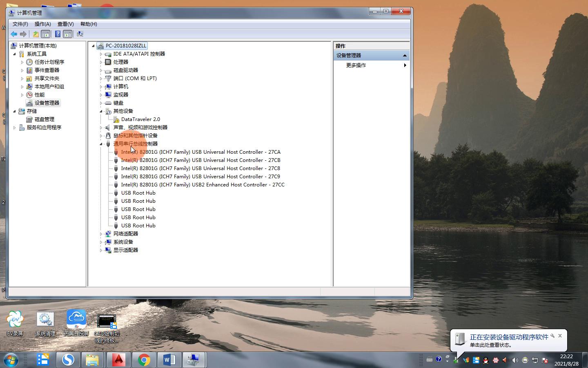Expand the 网络适配器 node
This screenshot has width=588, height=368.
click(x=101, y=234)
